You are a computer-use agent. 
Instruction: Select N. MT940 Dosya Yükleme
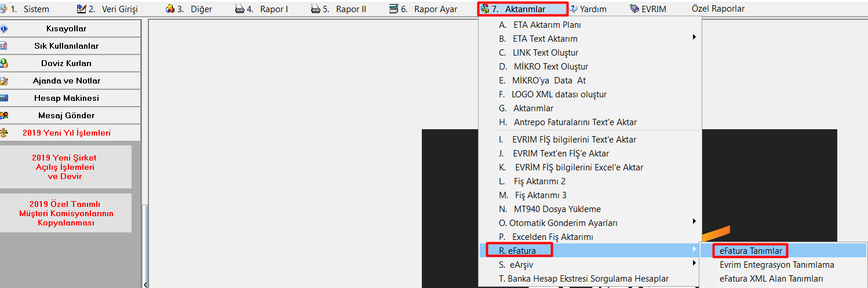click(590, 209)
